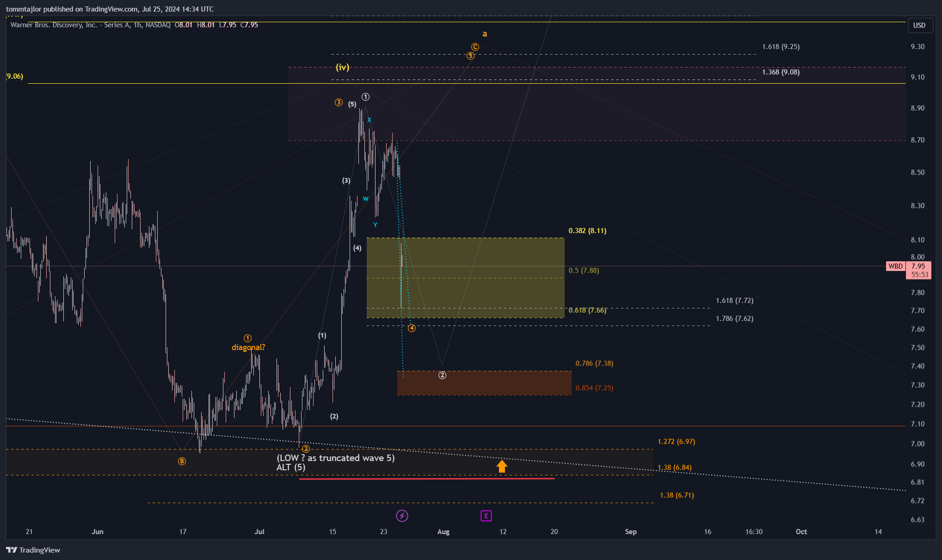Click the 55:53 countdown timer label
The width and height of the screenshot is (942, 560).
pos(919,275)
